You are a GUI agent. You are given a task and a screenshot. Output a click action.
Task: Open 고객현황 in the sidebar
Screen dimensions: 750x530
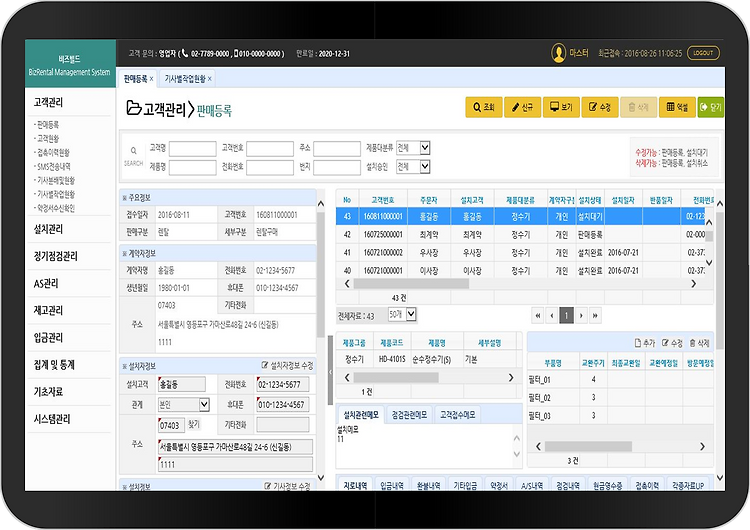pyautogui.click(x=48, y=139)
